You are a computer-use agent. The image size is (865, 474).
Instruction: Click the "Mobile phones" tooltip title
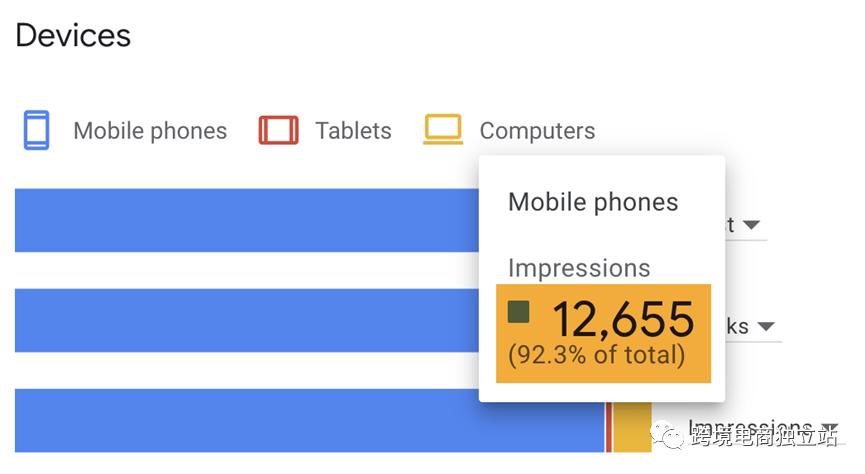pyautogui.click(x=593, y=202)
